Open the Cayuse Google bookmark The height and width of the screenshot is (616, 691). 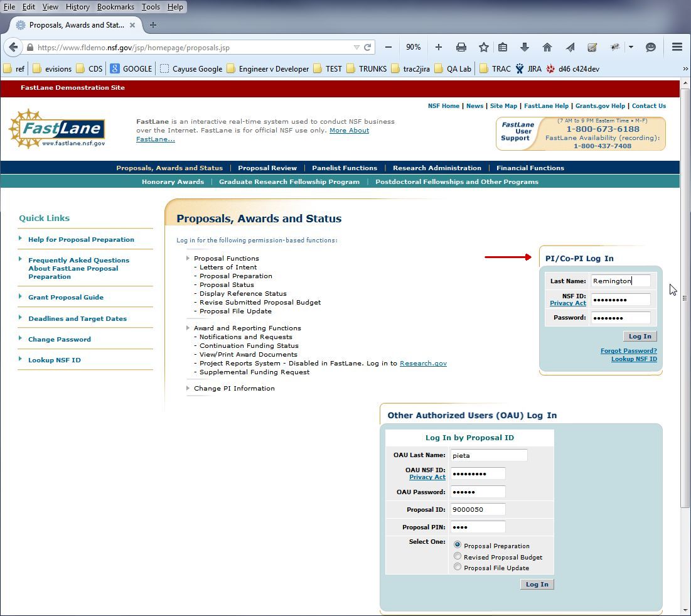(x=191, y=69)
